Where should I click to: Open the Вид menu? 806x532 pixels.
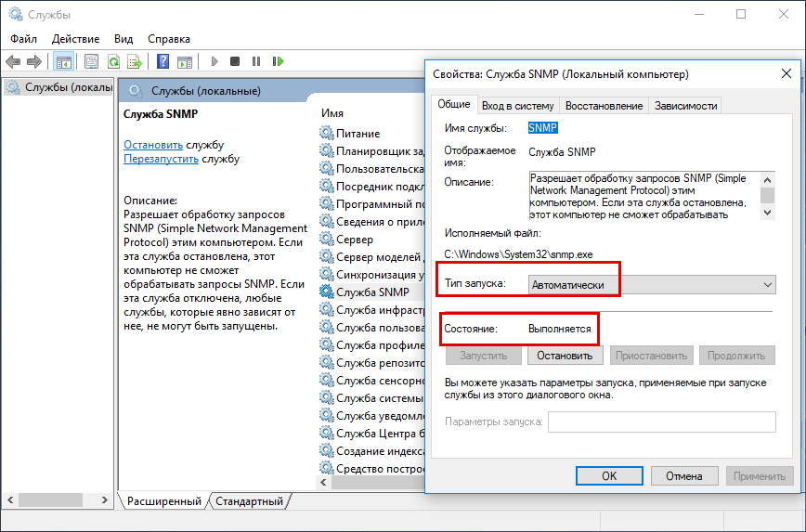[x=123, y=39]
